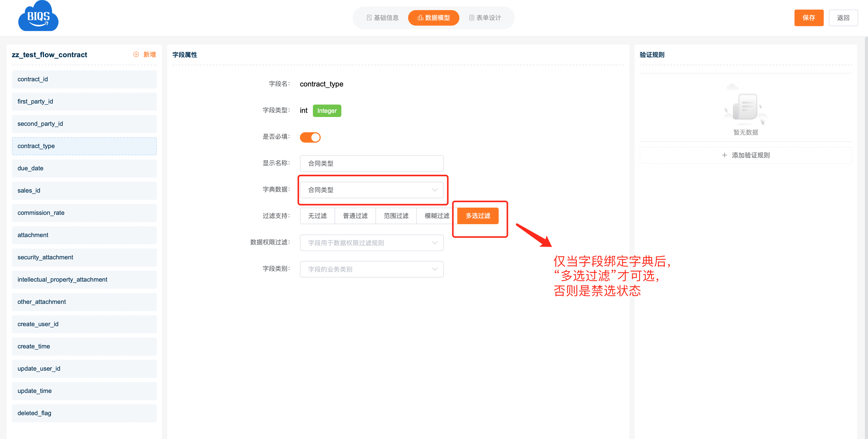This screenshot has width=868, height=439.
Task: Open the 字段类别 dropdown
Action: click(372, 269)
